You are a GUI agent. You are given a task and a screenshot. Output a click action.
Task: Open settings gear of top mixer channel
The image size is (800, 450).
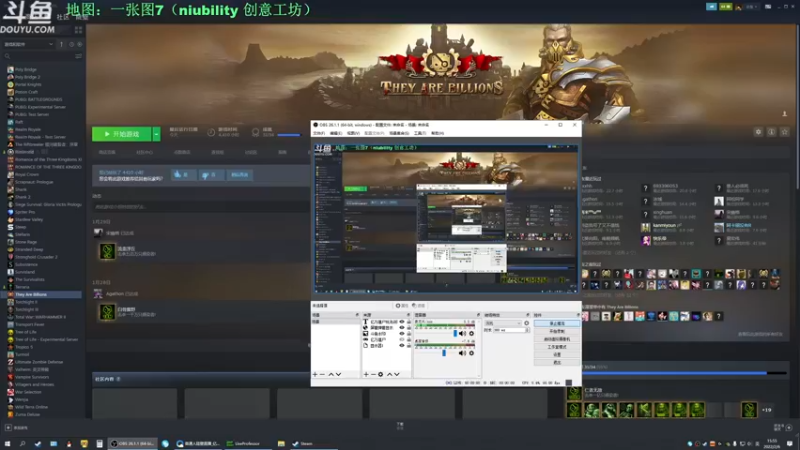pos(471,334)
